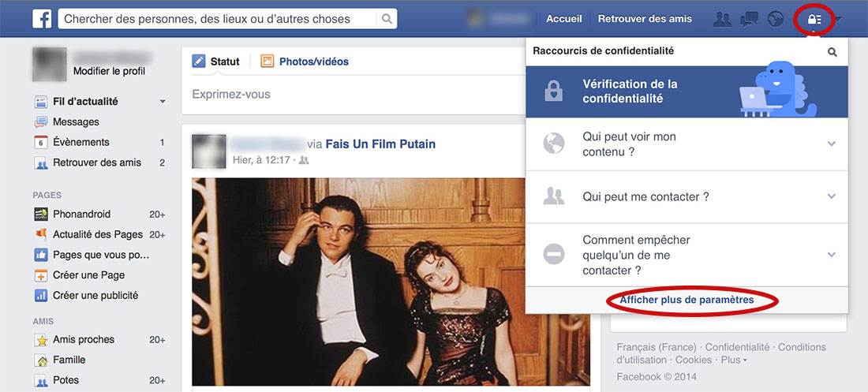This screenshot has height=392, width=868.
Task: Click the privacy shortcuts lock icon
Action: pyautogui.click(x=815, y=20)
